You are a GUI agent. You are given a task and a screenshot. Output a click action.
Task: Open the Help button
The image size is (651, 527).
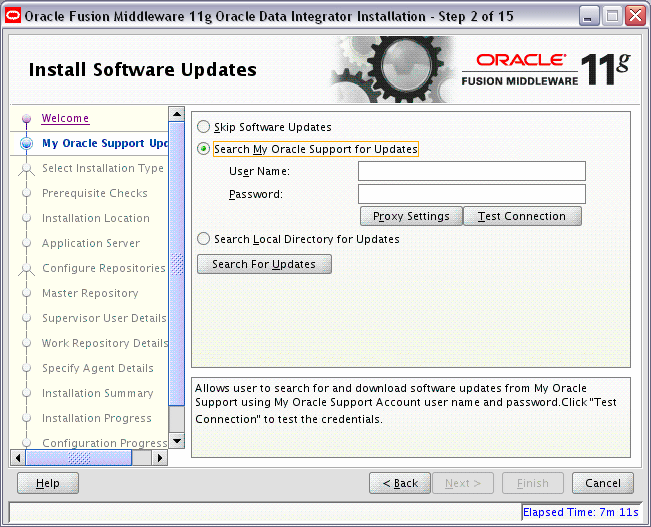pos(48,483)
